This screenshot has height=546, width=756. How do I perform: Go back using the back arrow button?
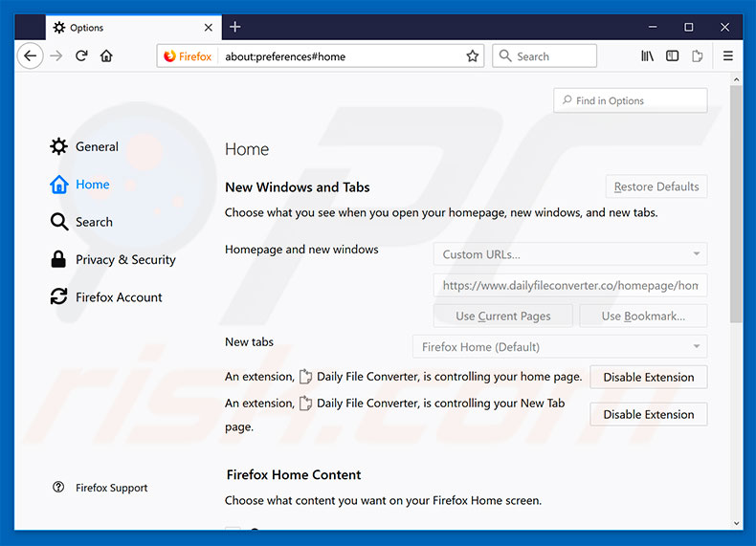(31, 55)
